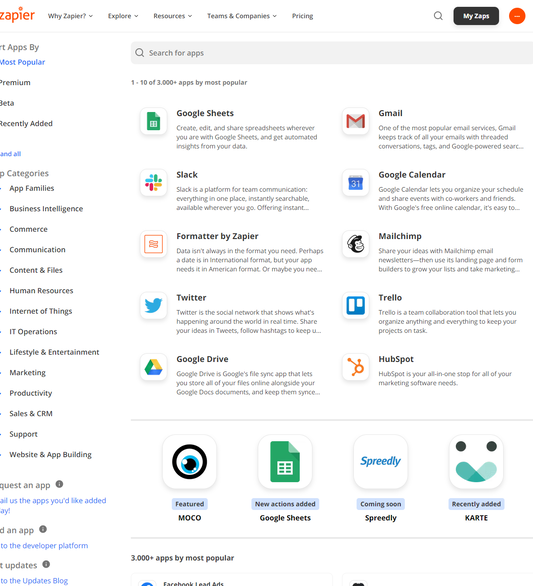The height and width of the screenshot is (586, 533).
Task: Open the Trello title link
Action: pyautogui.click(x=390, y=298)
